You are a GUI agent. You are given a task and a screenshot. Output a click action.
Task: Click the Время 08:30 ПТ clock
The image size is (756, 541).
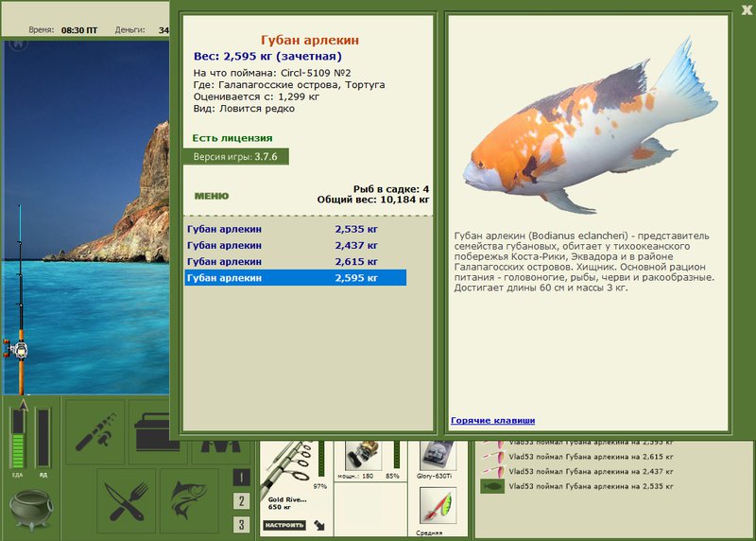pos(62,30)
